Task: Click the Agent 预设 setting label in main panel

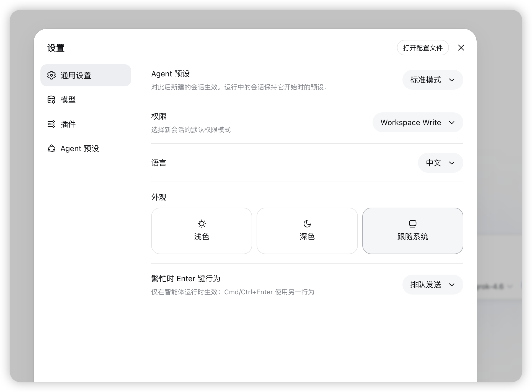Action: pos(171,74)
